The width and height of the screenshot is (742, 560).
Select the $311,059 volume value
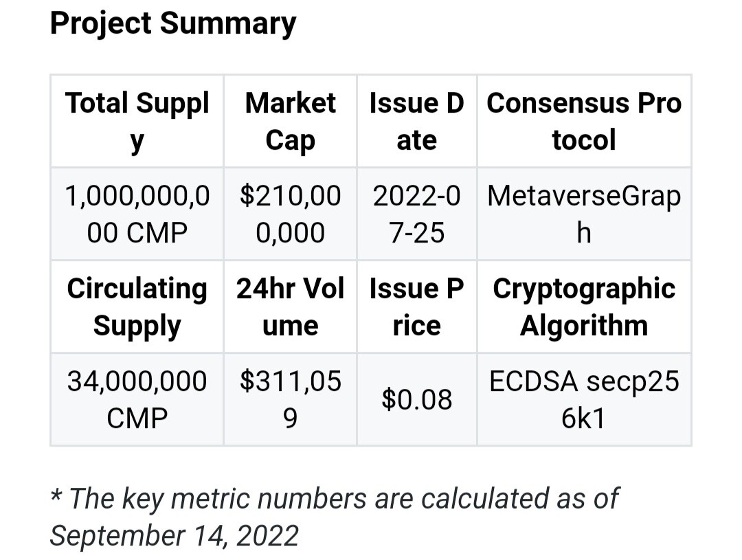[290, 399]
